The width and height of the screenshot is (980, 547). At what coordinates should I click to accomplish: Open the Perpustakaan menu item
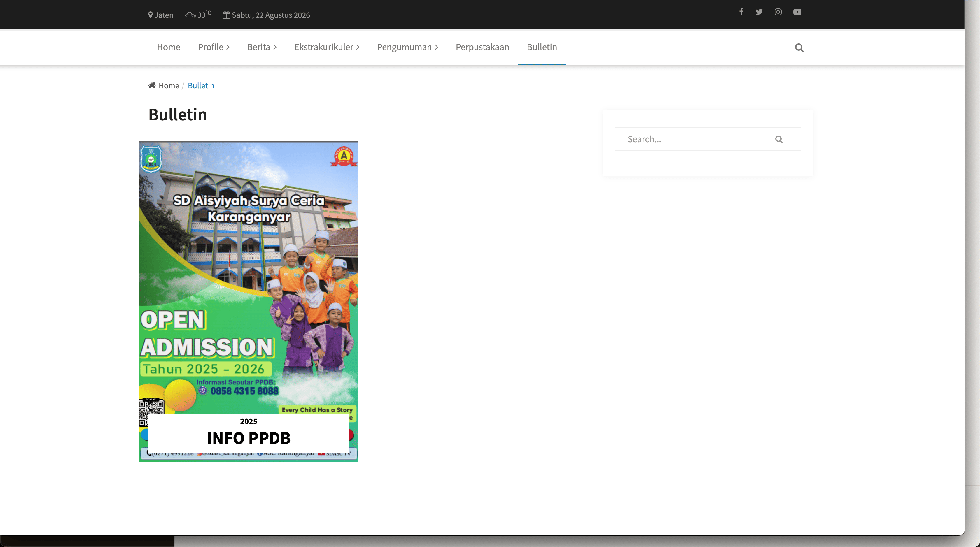click(x=482, y=47)
